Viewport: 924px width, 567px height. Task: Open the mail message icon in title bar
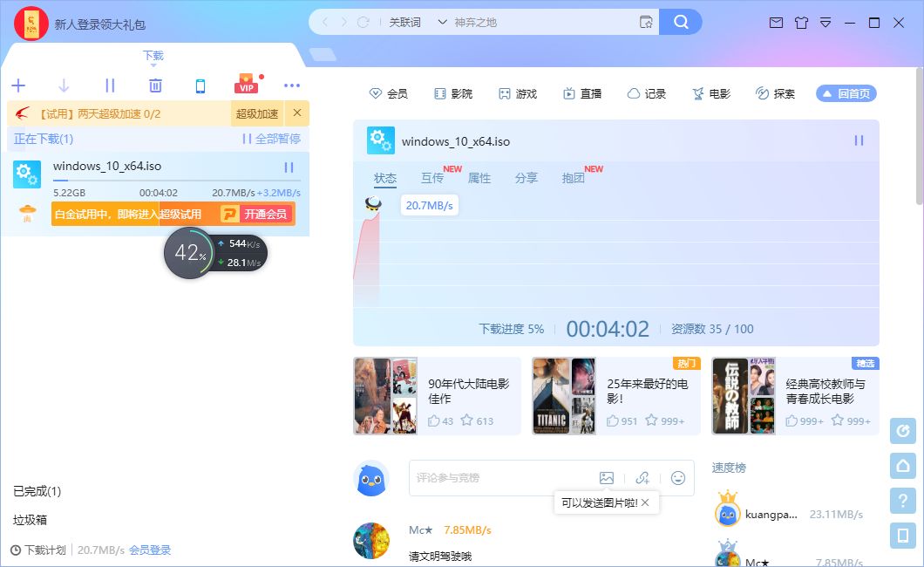point(776,23)
